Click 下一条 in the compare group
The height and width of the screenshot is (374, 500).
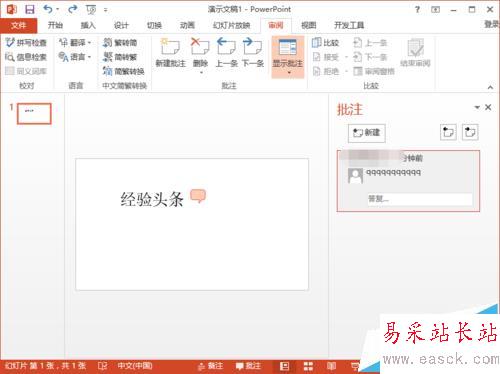[370, 57]
